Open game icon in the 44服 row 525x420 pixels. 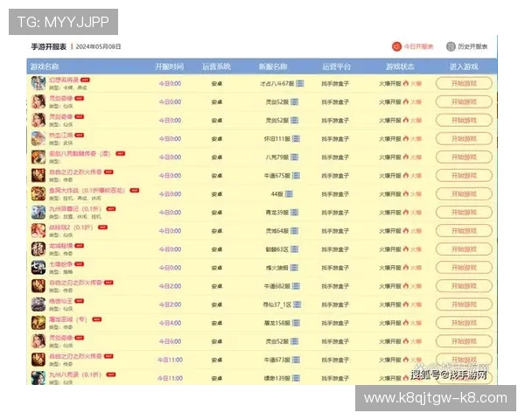pyautogui.click(x=38, y=193)
